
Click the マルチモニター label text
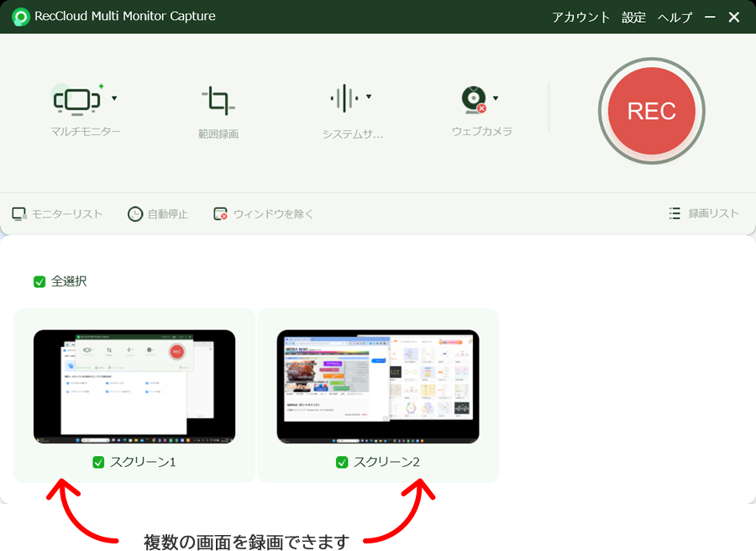click(x=86, y=132)
